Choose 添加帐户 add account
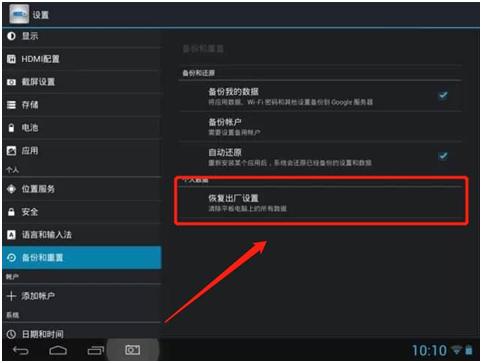 point(82,296)
